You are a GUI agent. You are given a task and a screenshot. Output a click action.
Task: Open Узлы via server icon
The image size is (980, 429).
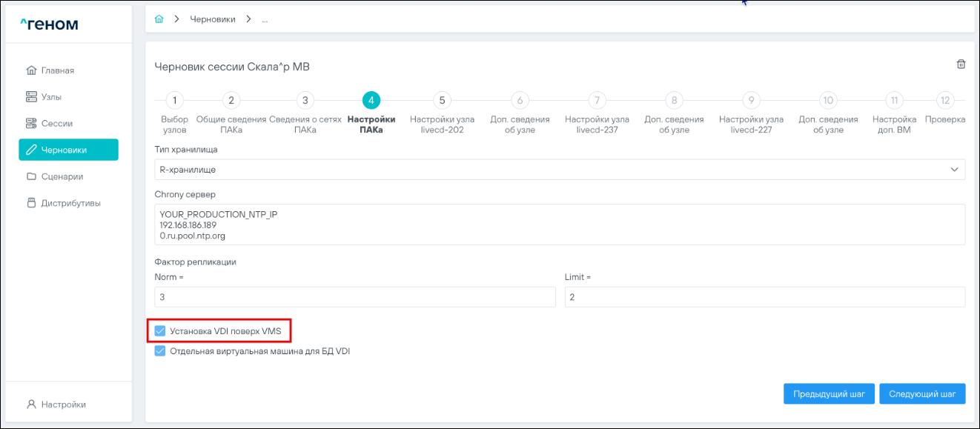point(31,97)
